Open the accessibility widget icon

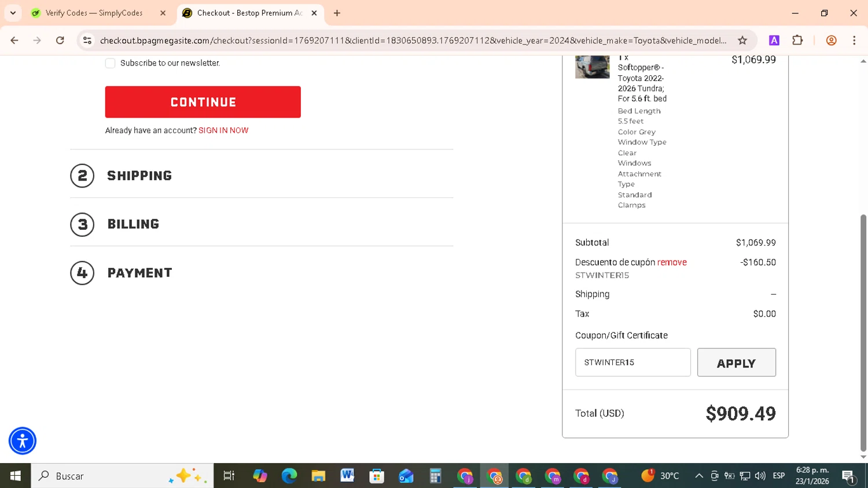pos(23,441)
